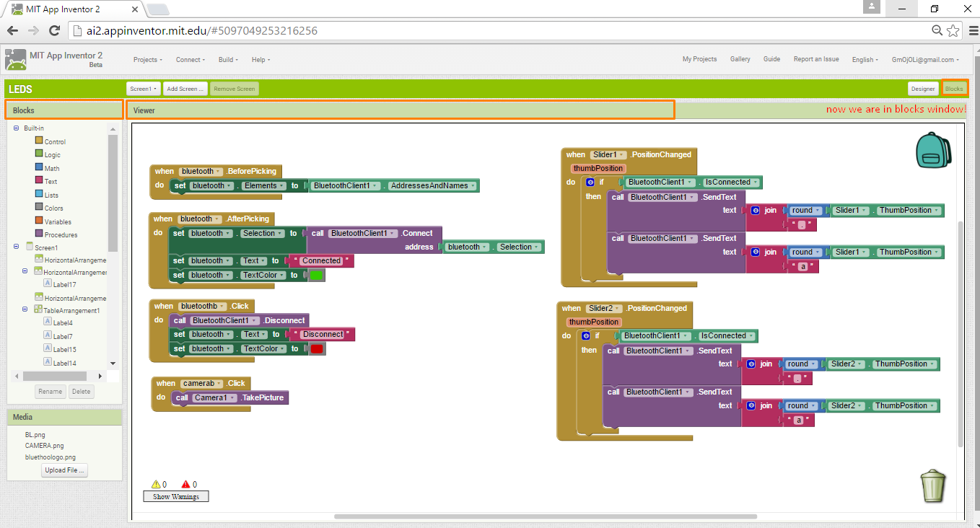Click the "Connected" text string block

pyautogui.click(x=320, y=261)
